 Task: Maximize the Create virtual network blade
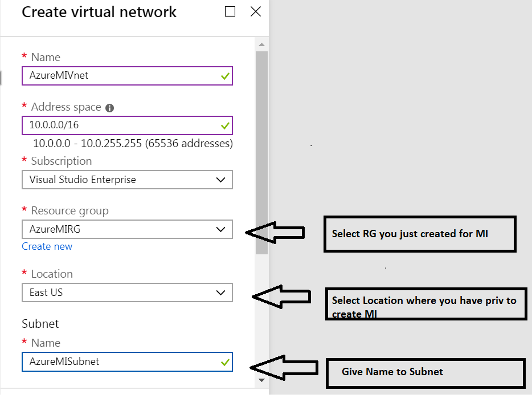point(230,11)
